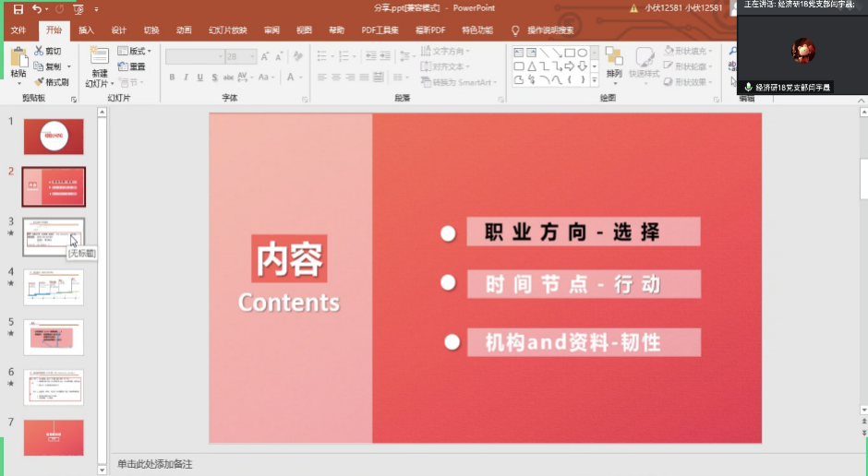Click the Reset (重置) button
Image resolution: width=868 pixels, height=476 pixels.
coord(132,66)
